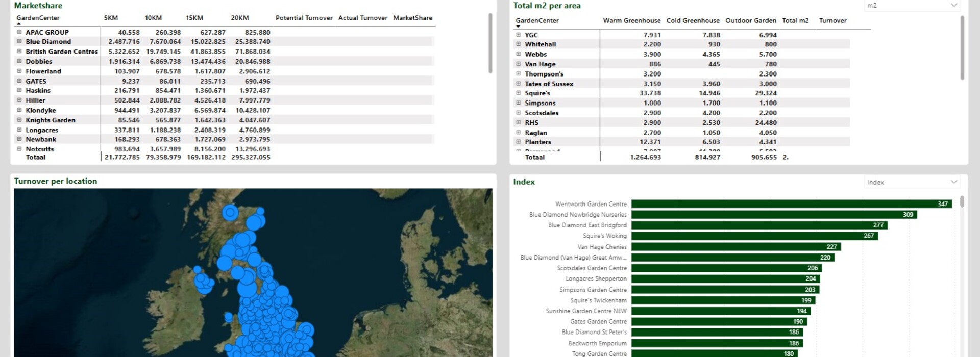Screen dimensions: 980x357
Task: Select the Simpsons Garden Centre bar
Action: [725, 290]
